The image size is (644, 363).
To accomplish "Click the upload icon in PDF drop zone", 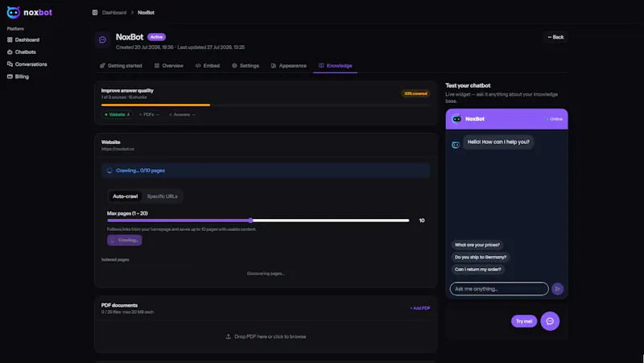I will [229, 336].
